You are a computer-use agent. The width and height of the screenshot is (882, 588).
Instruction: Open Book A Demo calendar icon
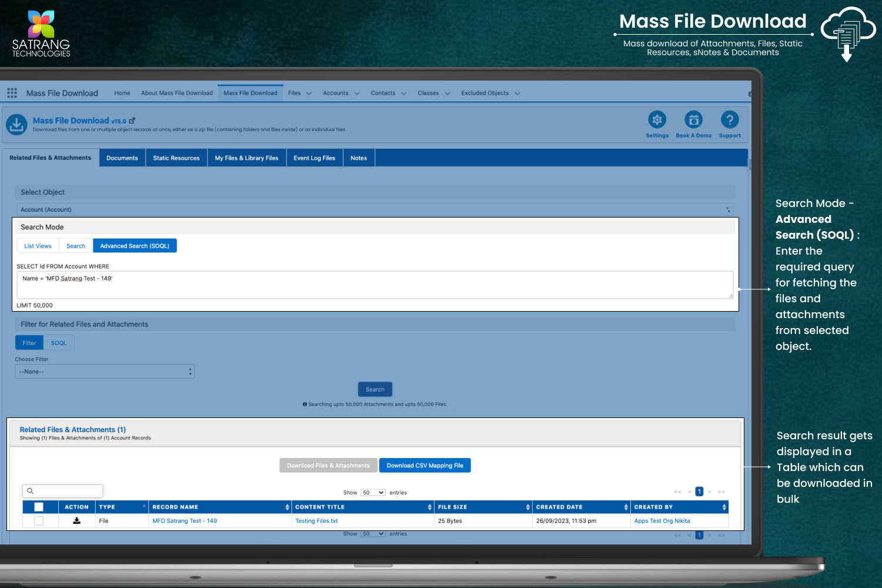click(693, 120)
